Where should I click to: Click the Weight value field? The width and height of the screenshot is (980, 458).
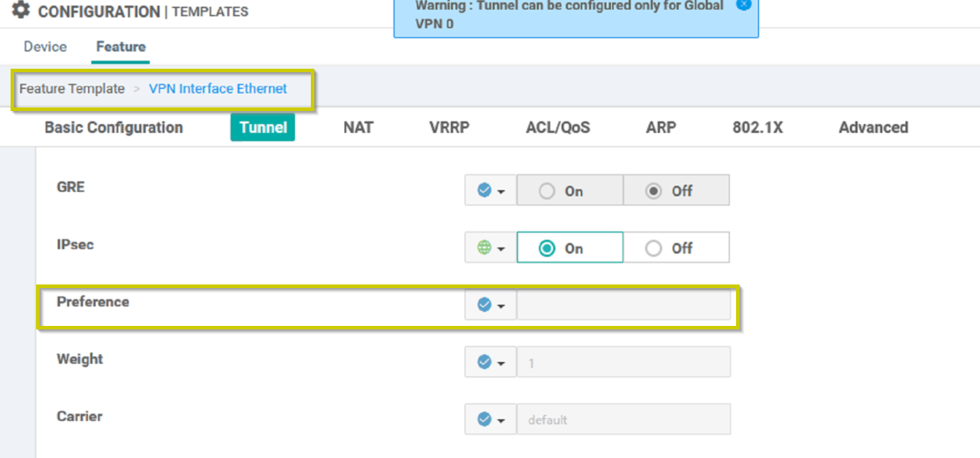pos(623,362)
